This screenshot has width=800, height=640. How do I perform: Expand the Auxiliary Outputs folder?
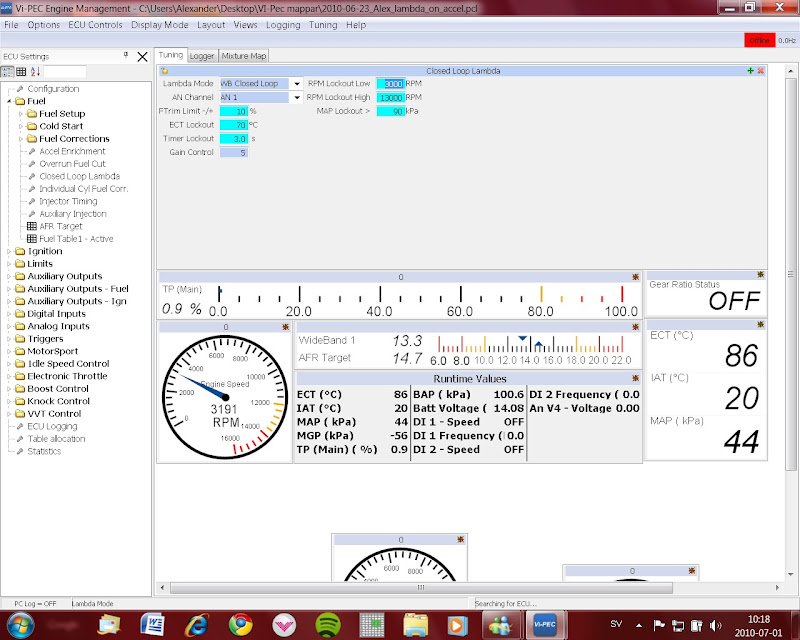[9, 276]
